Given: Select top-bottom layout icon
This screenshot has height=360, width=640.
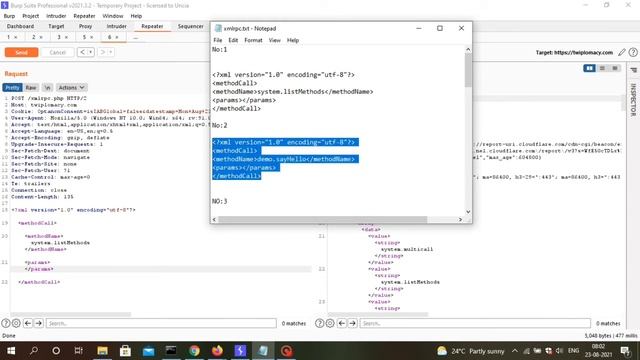Looking at the screenshot, I should (602, 68).
